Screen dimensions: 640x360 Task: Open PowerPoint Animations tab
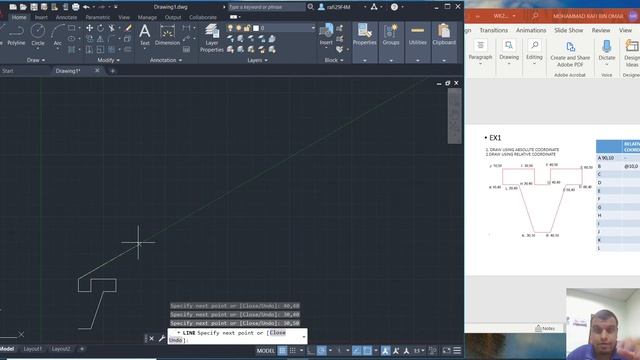[x=531, y=30]
